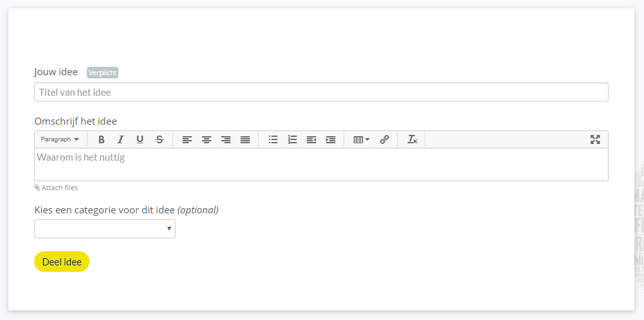Viewport: 644px width, 320px height.
Task: Insert a hyperlink
Action: pyautogui.click(x=385, y=139)
